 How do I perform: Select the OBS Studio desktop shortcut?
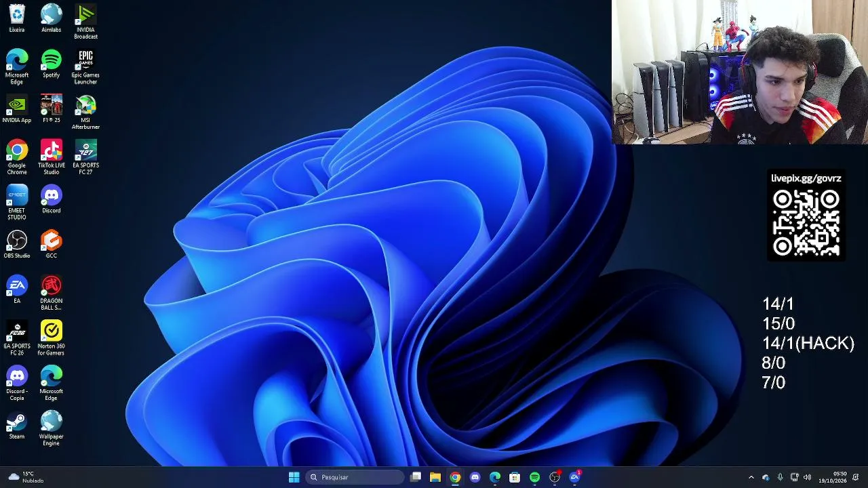tap(17, 245)
